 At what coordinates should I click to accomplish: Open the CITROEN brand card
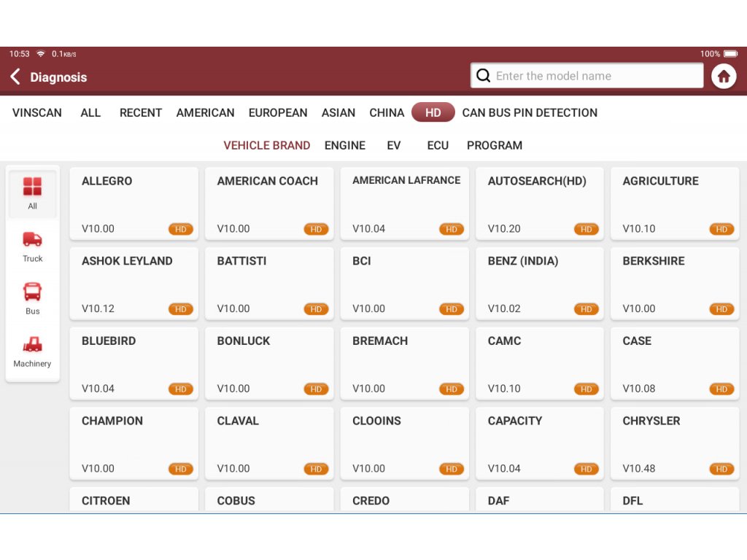134,500
